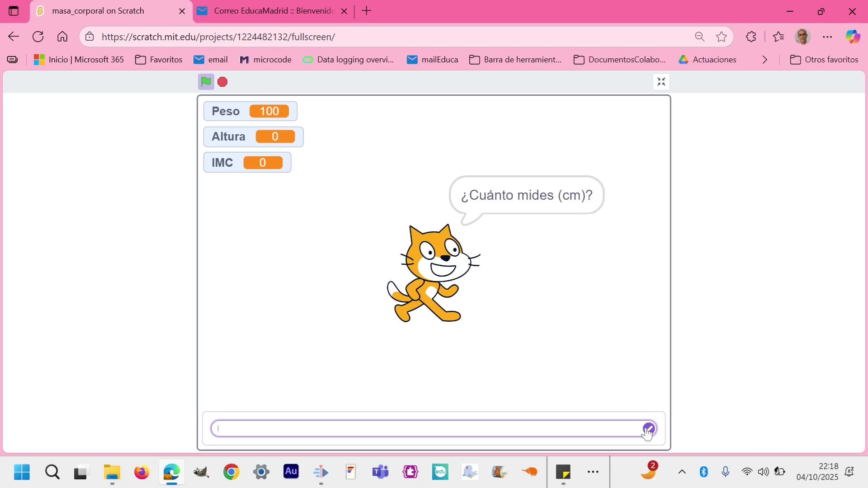Viewport: 868px width, 488px height.
Task: Open the Copilot sidebar icon
Action: pos(853,37)
